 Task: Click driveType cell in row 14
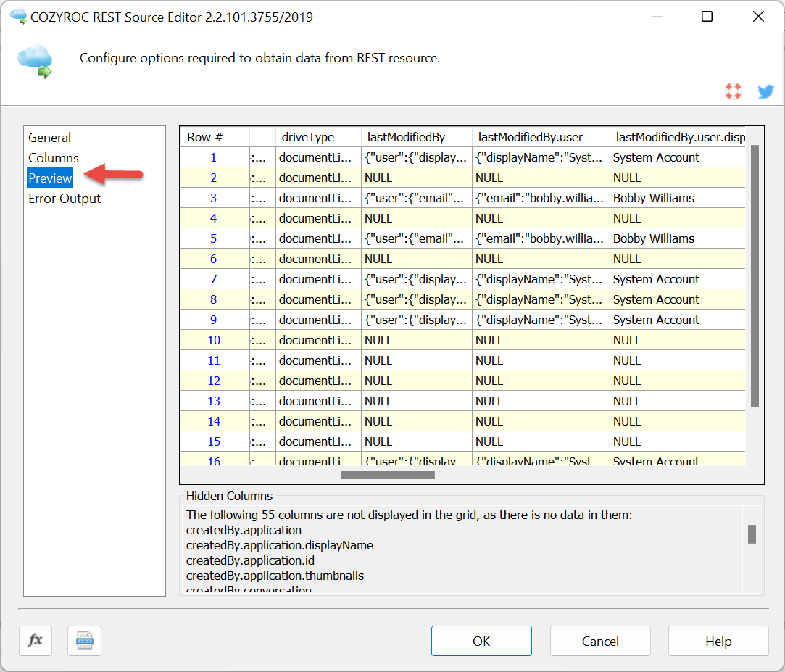coord(318,421)
